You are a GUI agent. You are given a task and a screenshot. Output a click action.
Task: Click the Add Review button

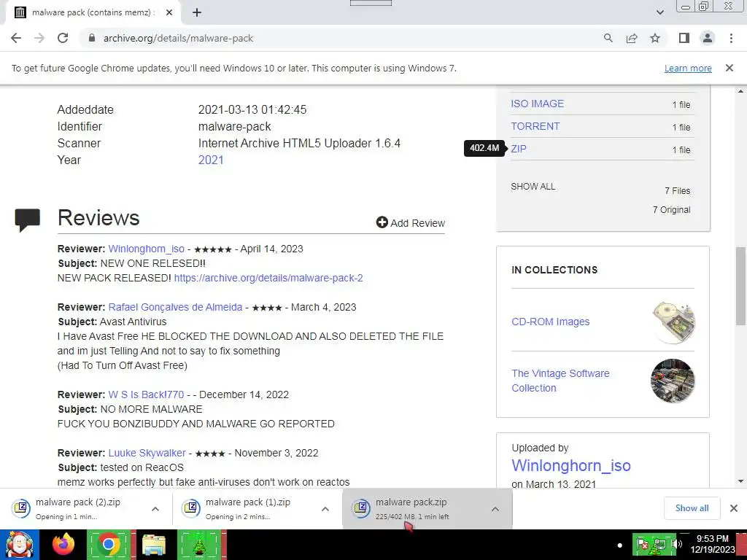coord(410,223)
